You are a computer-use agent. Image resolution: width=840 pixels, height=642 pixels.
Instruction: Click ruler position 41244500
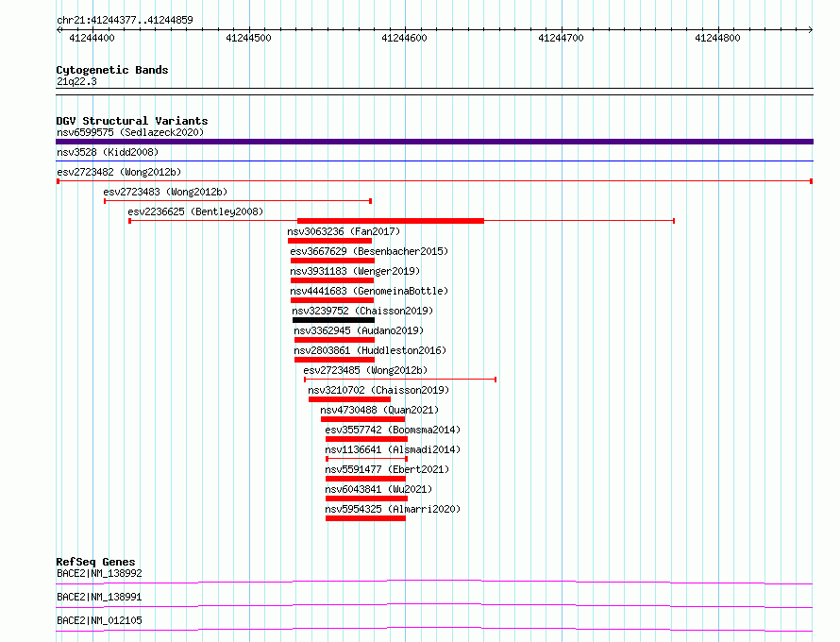click(248, 38)
